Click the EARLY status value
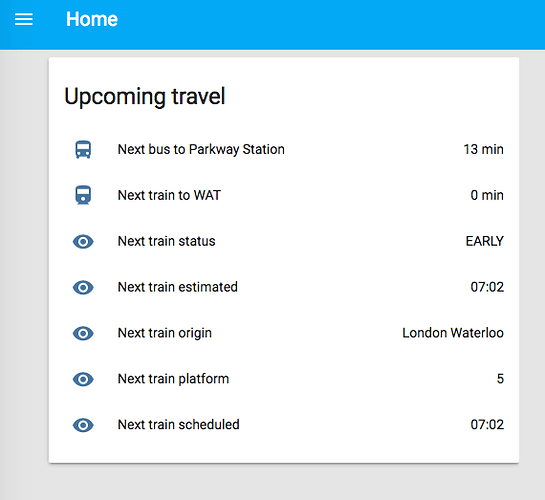Viewport: 545px width, 500px height. [485, 241]
